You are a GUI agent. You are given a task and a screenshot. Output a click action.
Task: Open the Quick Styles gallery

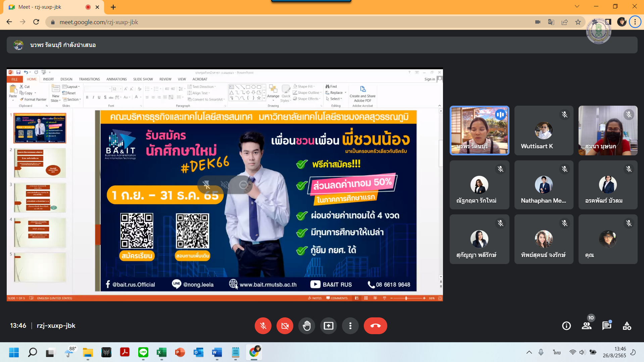point(286,94)
